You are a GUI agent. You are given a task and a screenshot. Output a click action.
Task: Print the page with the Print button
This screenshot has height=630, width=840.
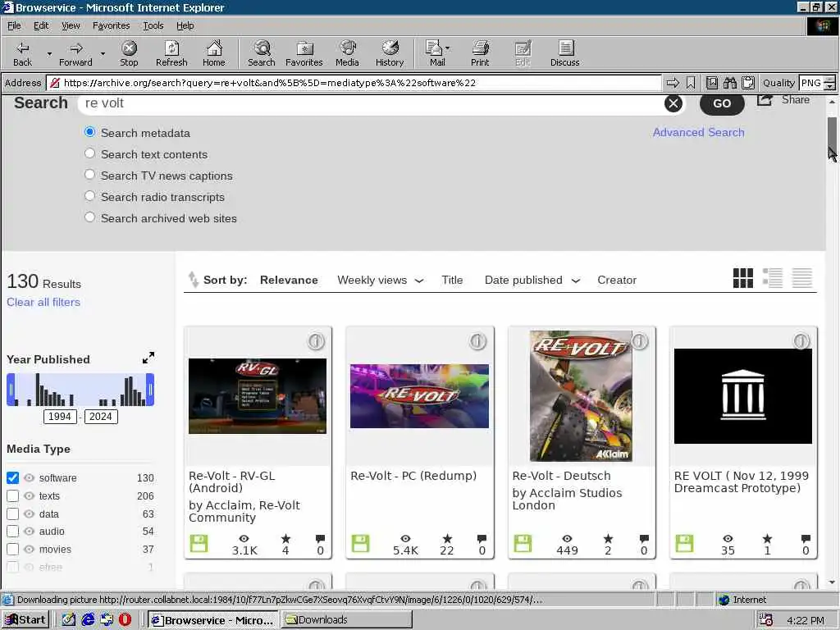480,53
